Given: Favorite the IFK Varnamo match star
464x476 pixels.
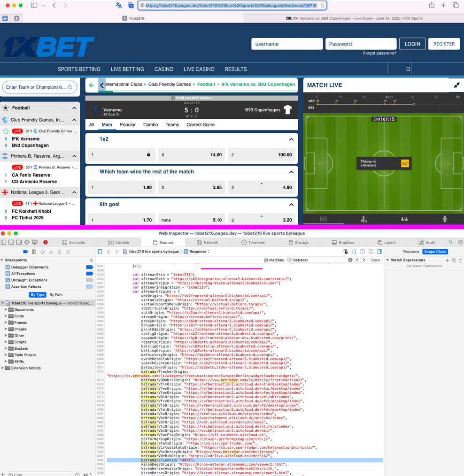Looking at the screenshot, I should [6, 131].
